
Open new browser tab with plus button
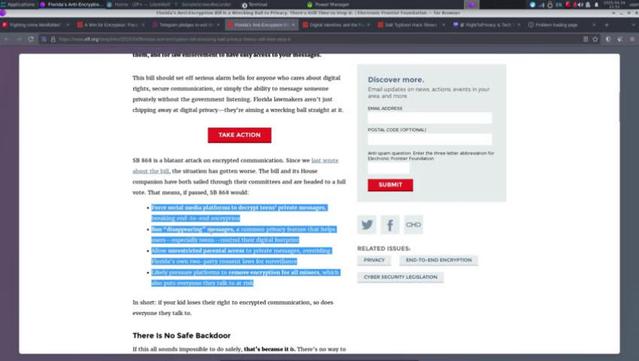point(607,25)
